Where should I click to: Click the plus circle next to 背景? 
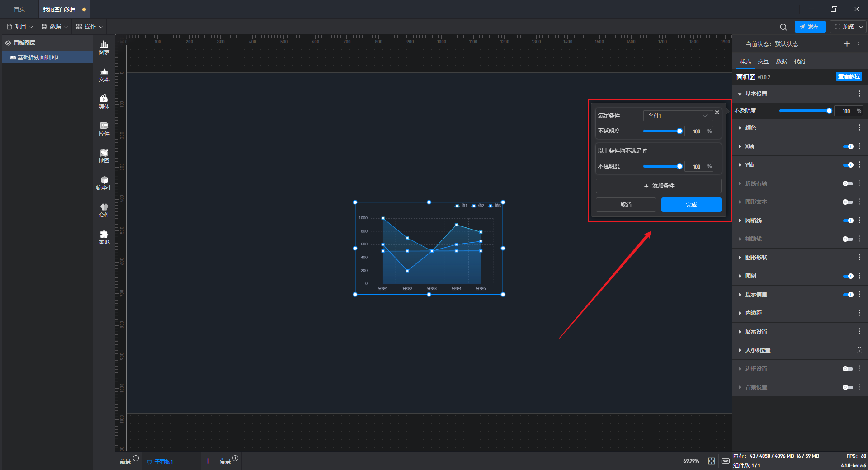[235, 458]
